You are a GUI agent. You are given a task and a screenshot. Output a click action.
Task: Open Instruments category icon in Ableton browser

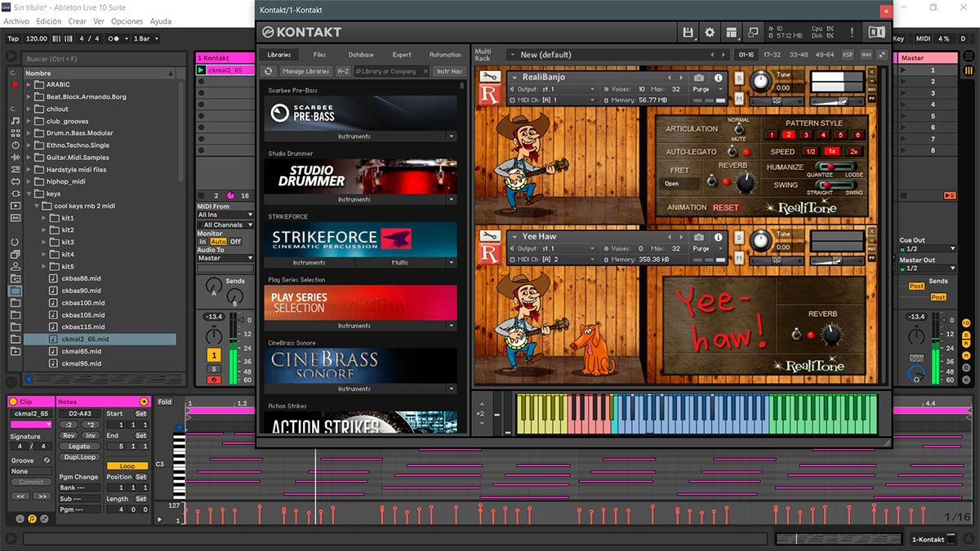[16, 145]
